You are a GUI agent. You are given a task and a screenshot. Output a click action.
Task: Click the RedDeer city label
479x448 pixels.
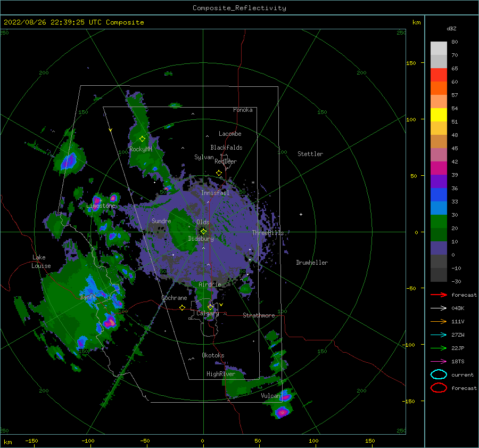click(x=226, y=161)
